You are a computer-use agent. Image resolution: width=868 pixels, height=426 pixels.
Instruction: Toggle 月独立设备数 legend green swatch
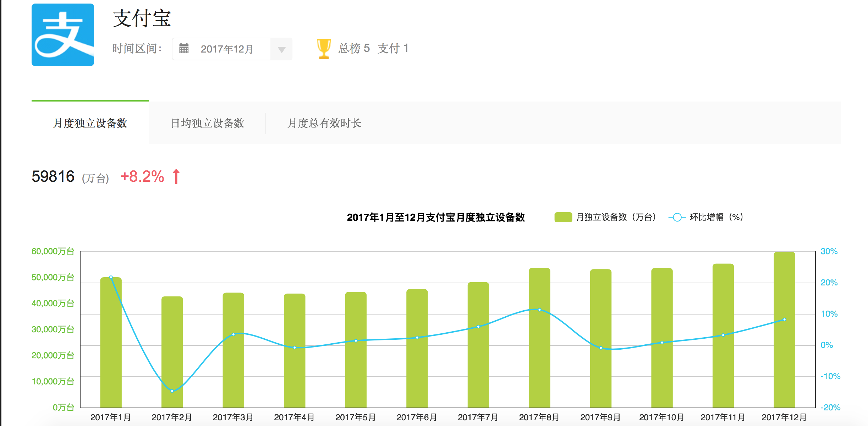click(x=563, y=217)
